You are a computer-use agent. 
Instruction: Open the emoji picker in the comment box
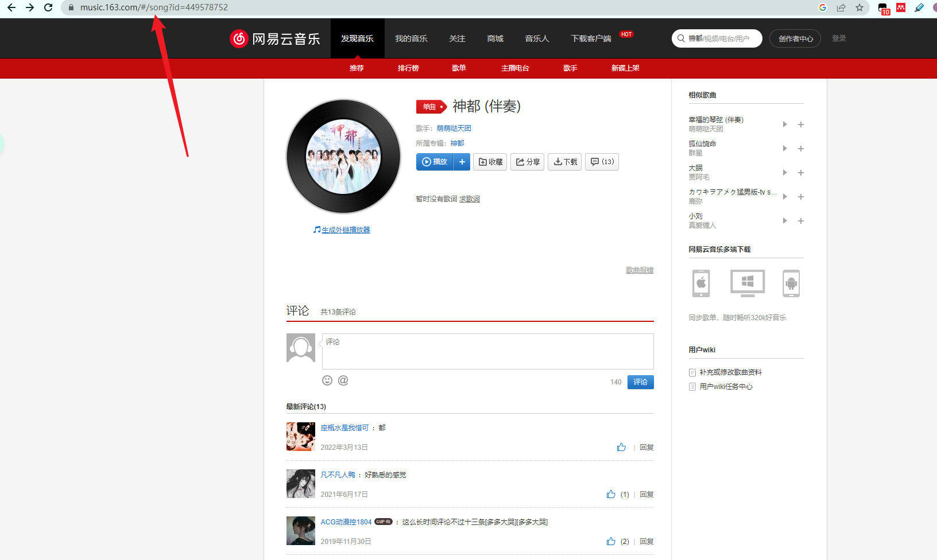(327, 380)
